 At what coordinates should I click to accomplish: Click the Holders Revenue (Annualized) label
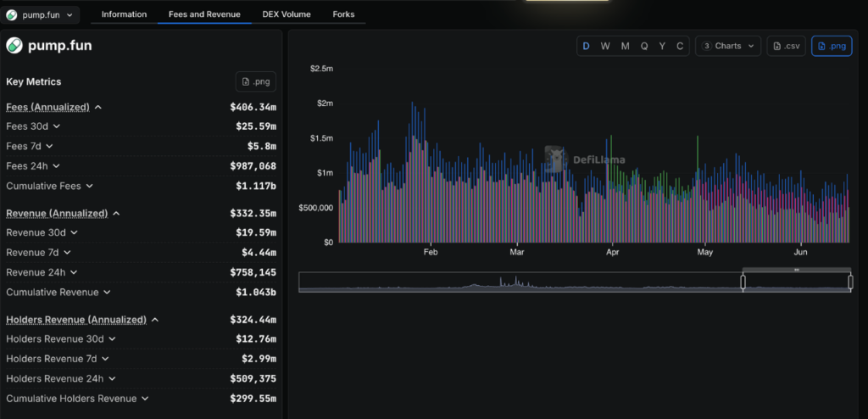[x=76, y=320]
